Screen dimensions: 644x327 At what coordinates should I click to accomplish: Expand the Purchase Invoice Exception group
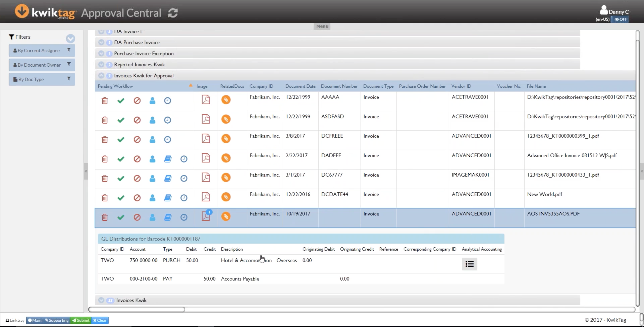[x=101, y=53]
